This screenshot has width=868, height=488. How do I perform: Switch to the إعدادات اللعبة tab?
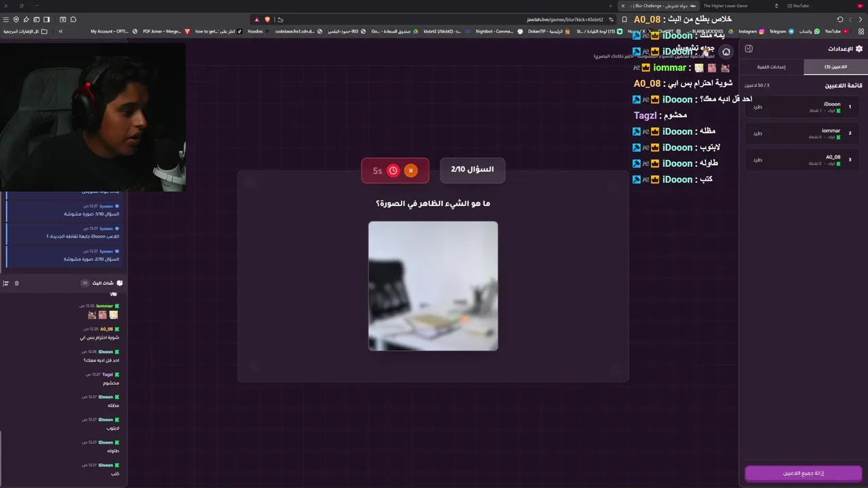(x=772, y=66)
